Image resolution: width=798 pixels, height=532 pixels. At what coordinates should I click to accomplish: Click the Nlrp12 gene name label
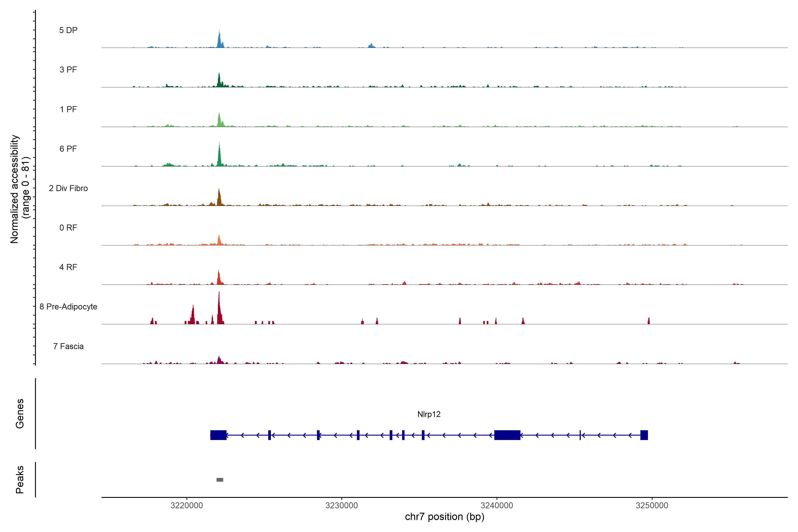[429, 414]
